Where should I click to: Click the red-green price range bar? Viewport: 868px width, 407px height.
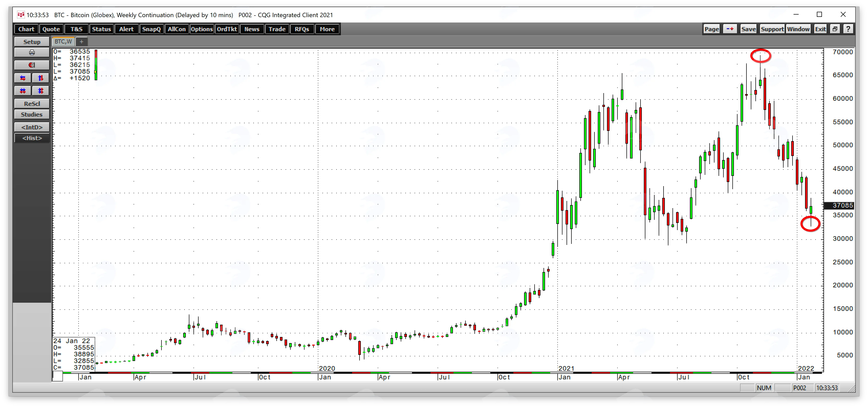pyautogui.click(x=96, y=65)
